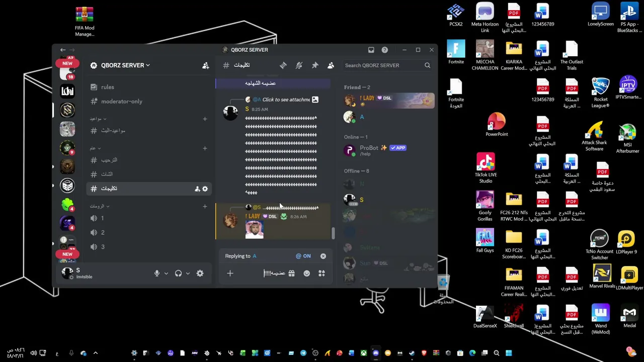Open the مواعيد-البث channel
Image resolution: width=644 pixels, height=362 pixels.
tap(149, 130)
